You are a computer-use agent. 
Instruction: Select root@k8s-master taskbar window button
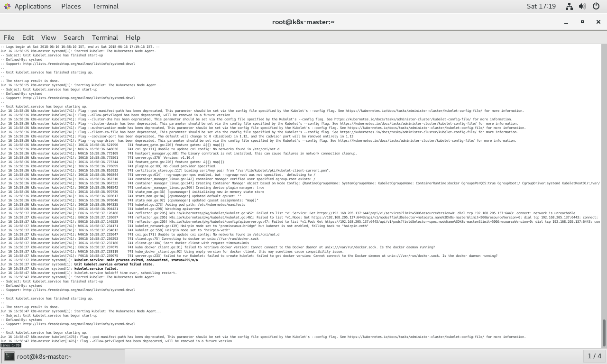[63, 356]
